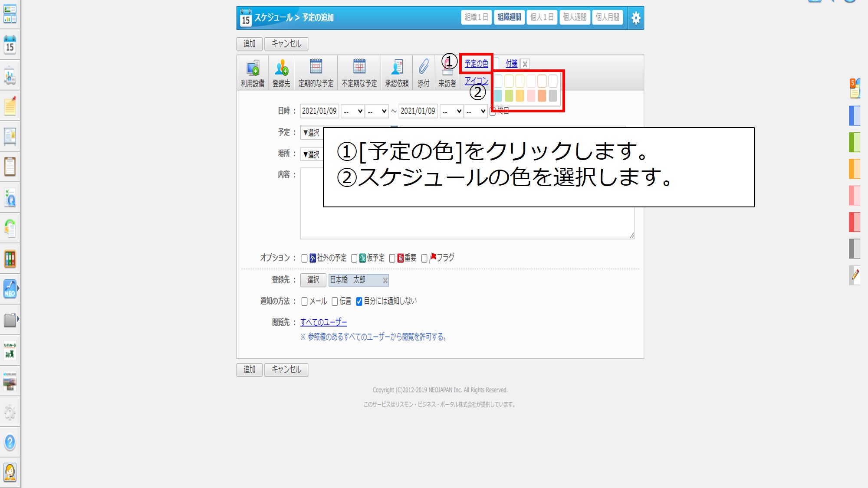Click the help question mark sidebar icon
868x488 pixels.
[10, 442]
